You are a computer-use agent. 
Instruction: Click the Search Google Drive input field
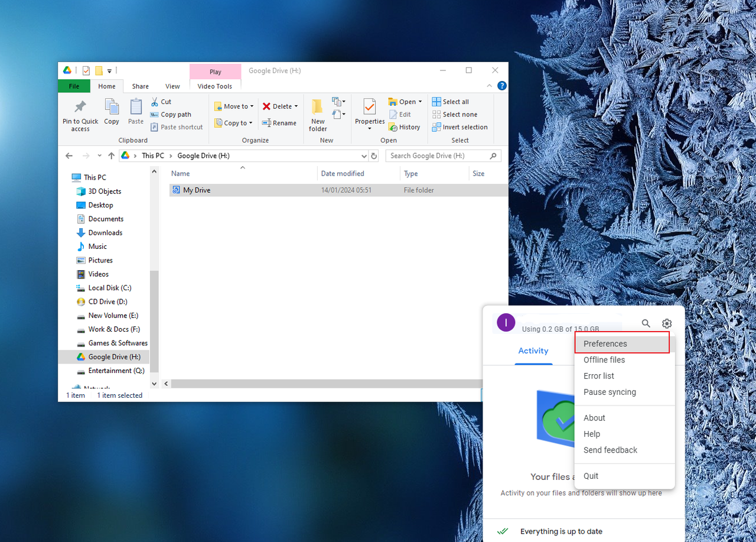pyautogui.click(x=437, y=155)
